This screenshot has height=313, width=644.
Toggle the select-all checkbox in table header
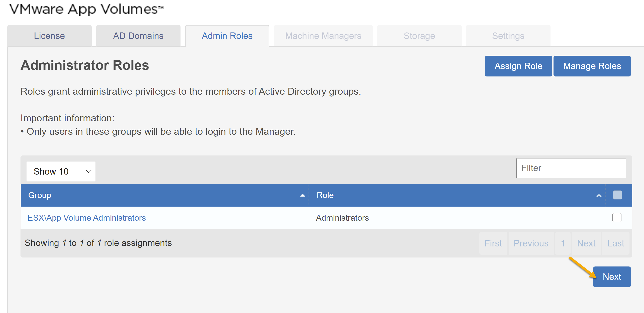[x=617, y=195]
